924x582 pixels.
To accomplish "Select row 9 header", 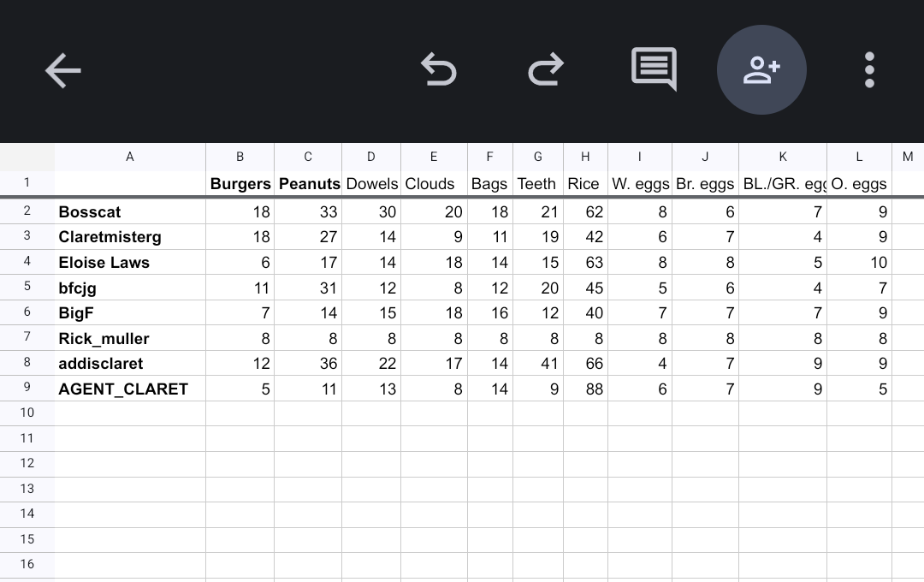I will (x=27, y=388).
